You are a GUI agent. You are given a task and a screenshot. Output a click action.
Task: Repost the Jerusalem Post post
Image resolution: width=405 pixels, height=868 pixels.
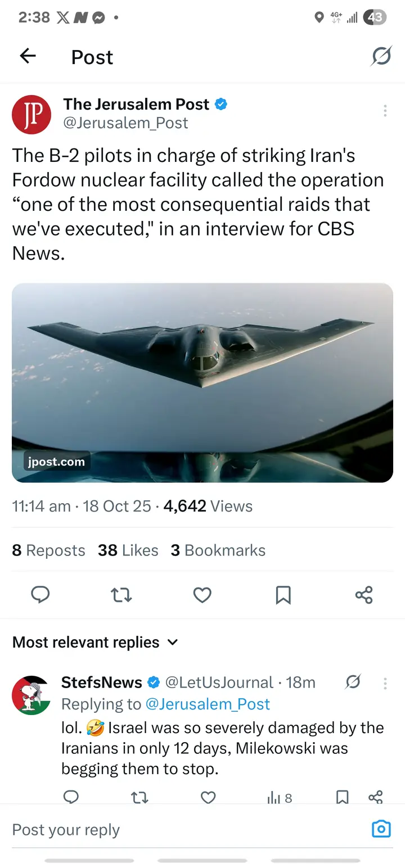(121, 595)
